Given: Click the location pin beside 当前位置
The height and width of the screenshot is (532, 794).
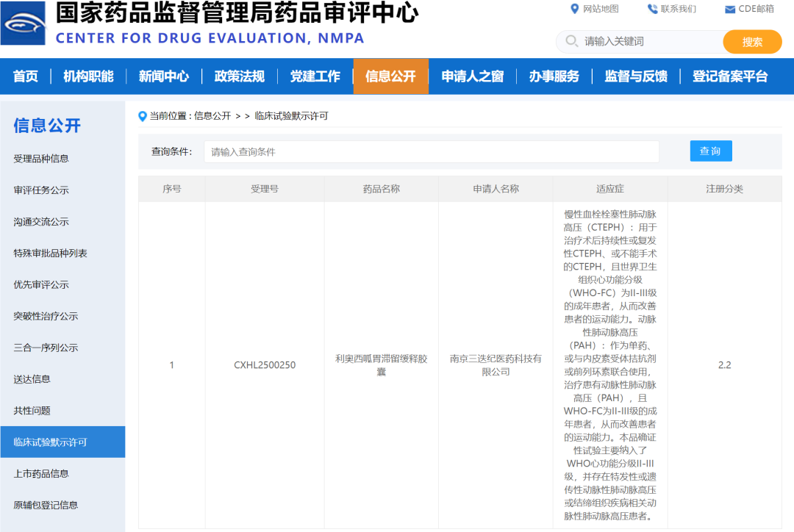Looking at the screenshot, I should [140, 115].
